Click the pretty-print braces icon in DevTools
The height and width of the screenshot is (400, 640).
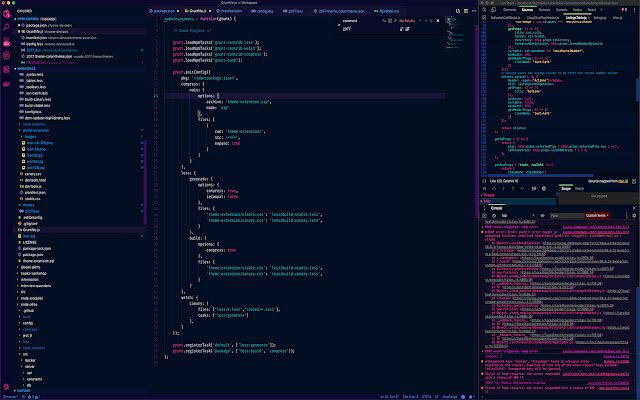coord(484,181)
